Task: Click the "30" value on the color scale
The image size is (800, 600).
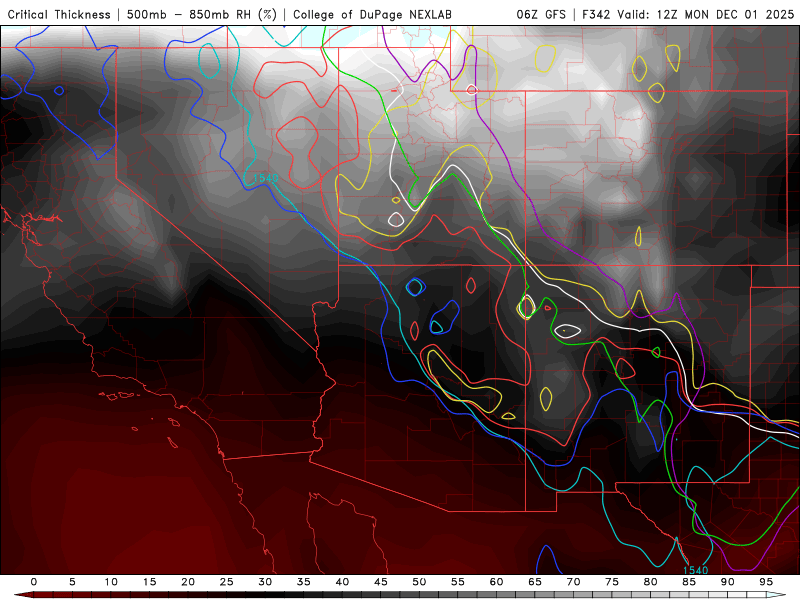Action: point(265,582)
